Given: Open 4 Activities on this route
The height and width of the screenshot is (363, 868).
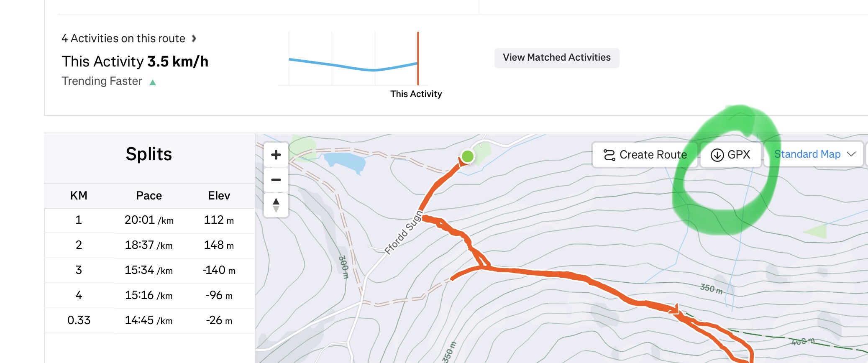Looking at the screenshot, I should (128, 38).
